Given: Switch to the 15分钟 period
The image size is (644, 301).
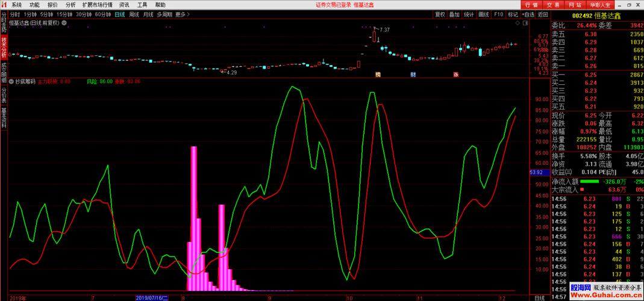Looking at the screenshot, I should pyautogui.click(x=64, y=14).
